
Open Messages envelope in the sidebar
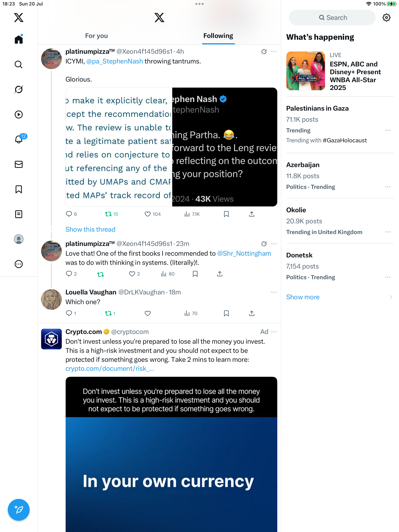(19, 165)
